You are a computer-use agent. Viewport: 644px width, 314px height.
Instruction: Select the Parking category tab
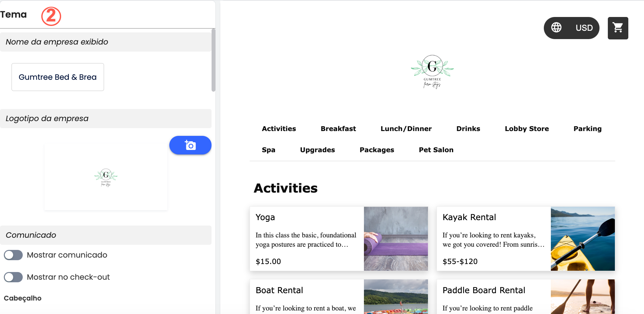click(587, 129)
